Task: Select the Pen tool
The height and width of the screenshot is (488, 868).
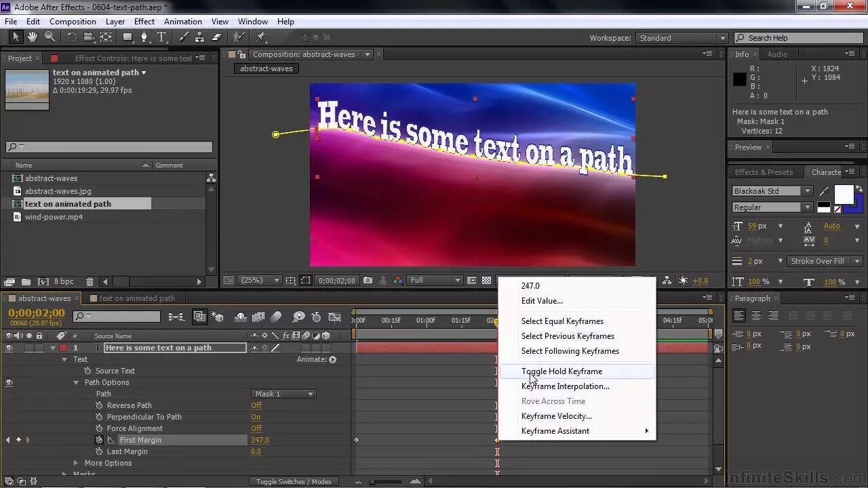Action: 144,37
